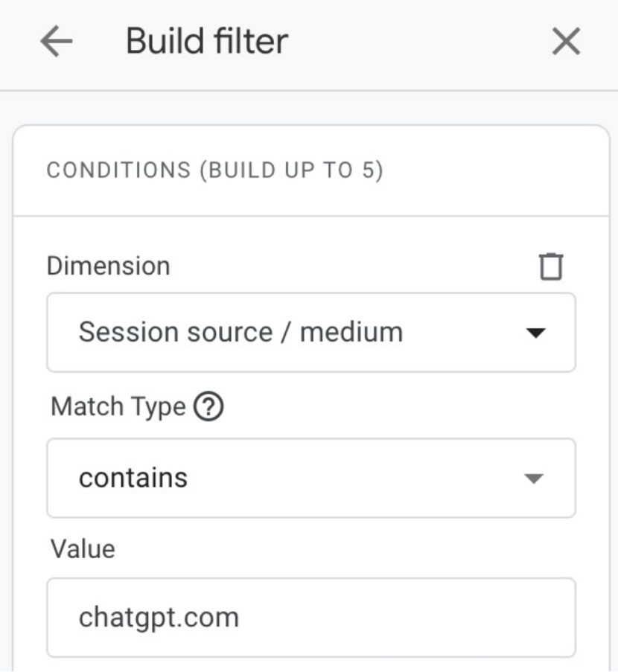Click the "Match Type" field label
This screenshot has width=618, height=672.
pyautogui.click(x=118, y=407)
